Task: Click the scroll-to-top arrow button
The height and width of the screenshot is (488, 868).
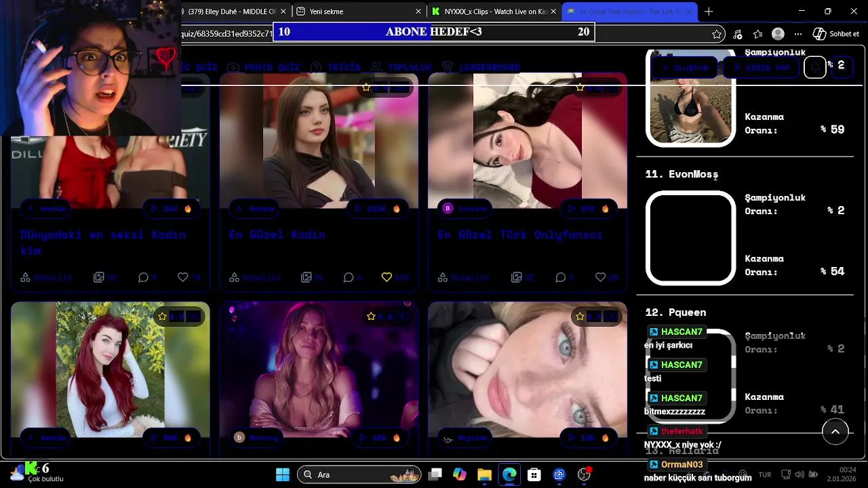Action: pyautogui.click(x=835, y=432)
